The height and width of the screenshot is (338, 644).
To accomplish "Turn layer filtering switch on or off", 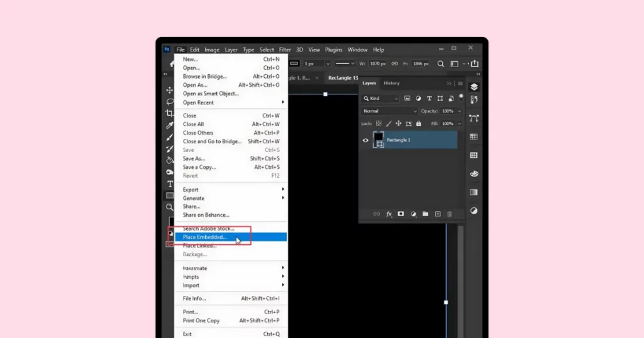I will (x=461, y=97).
